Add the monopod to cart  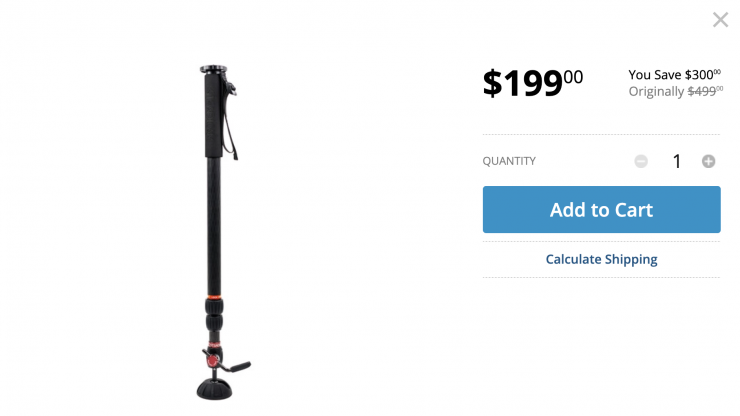coord(601,209)
